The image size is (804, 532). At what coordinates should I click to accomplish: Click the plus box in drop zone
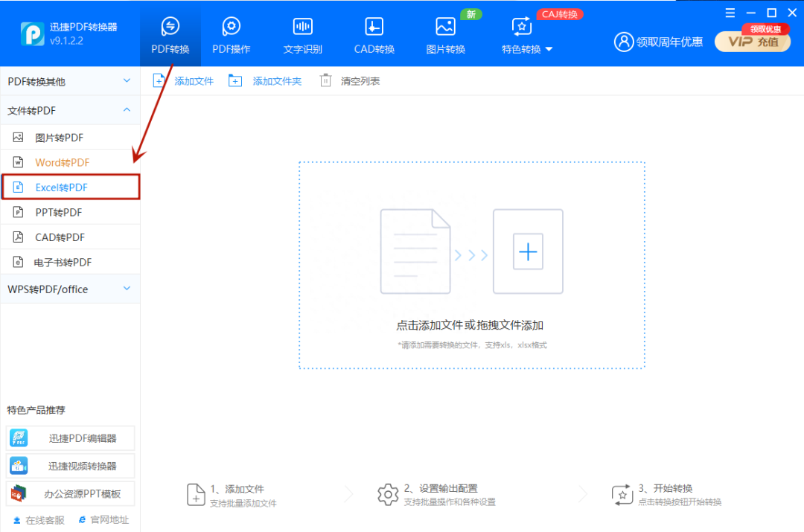coord(528,251)
